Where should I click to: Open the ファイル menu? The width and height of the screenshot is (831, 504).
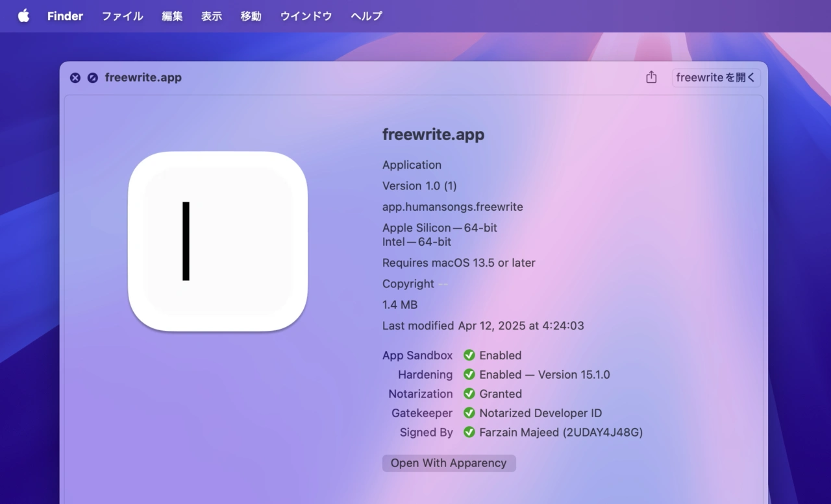pos(122,16)
